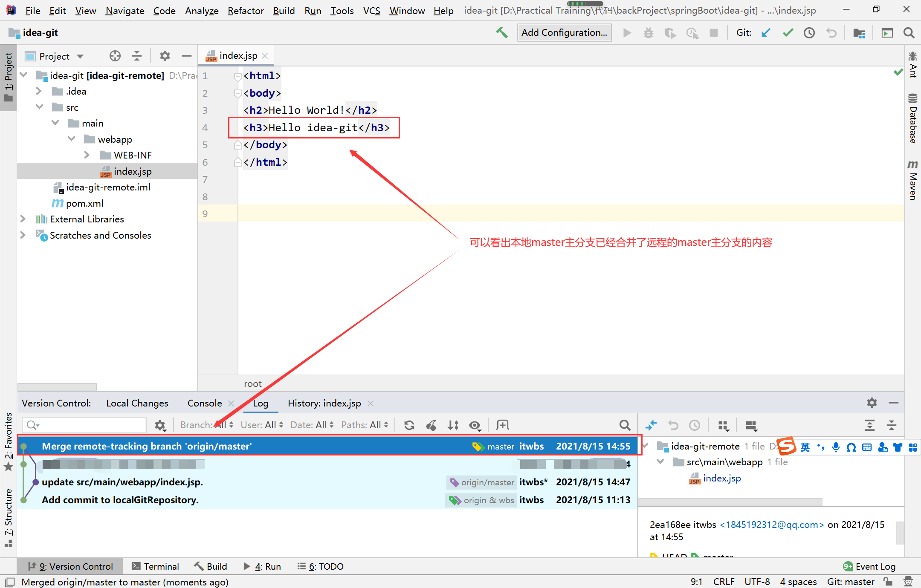Viewport: 921px width, 588px height.
Task: Click the Cherry-pick icon in log toolbar
Action: point(431,425)
